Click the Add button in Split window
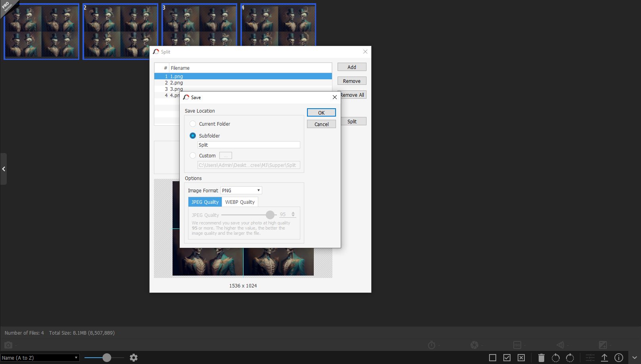This screenshot has height=364, width=641. [352, 67]
